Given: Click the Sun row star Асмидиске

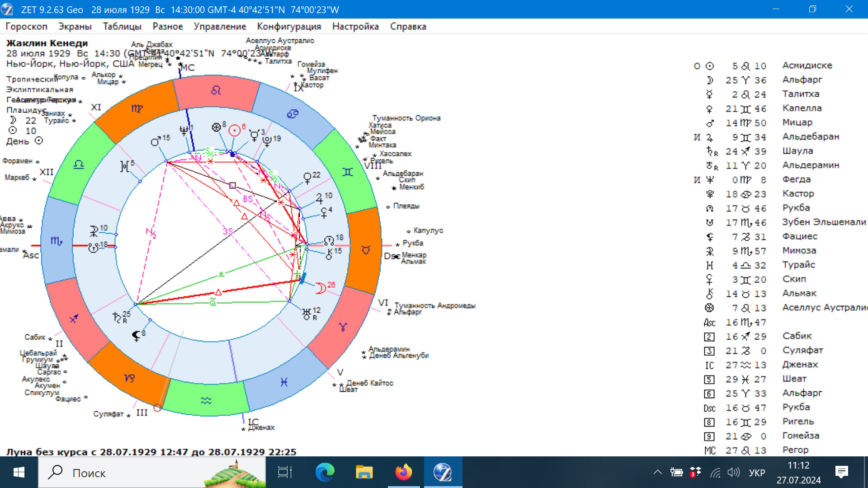Looking at the screenshot, I should pos(807,66).
